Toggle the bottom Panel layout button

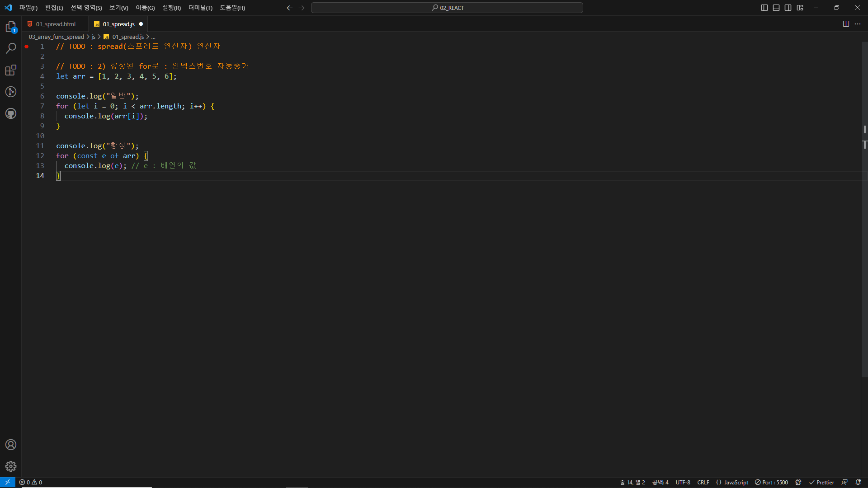pyautogui.click(x=776, y=8)
